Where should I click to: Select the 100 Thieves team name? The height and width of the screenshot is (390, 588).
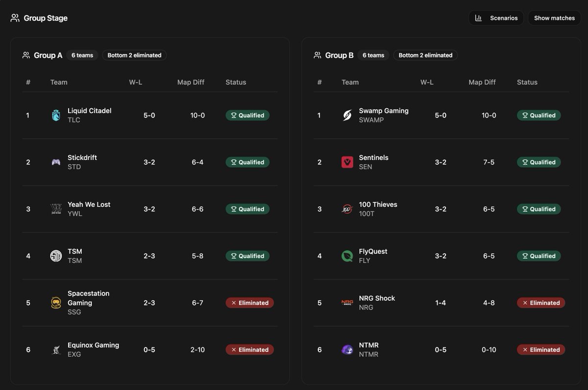378,204
